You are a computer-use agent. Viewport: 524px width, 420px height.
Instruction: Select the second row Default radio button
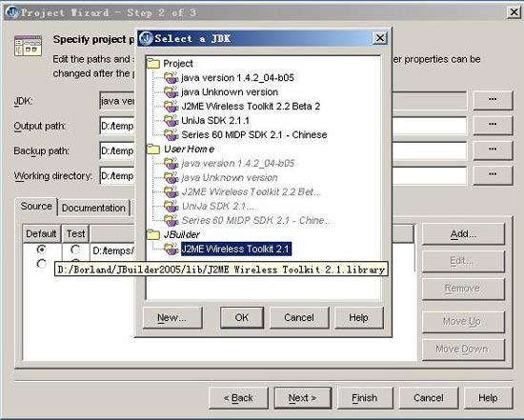41,264
